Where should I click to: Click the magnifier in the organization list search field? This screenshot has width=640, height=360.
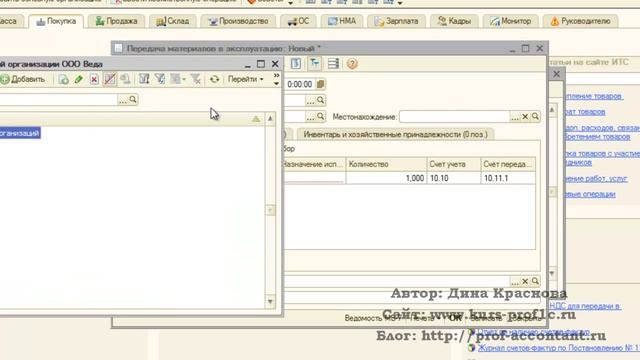pos(133,100)
